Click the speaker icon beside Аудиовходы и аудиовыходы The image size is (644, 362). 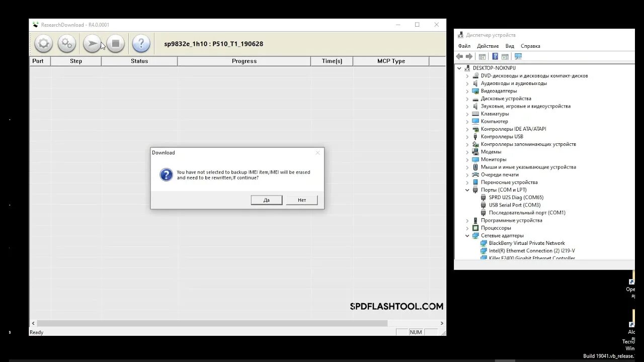point(475,83)
